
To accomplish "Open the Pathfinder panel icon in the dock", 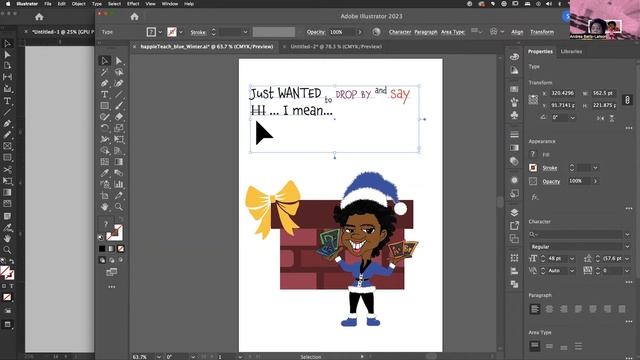I will (514, 284).
